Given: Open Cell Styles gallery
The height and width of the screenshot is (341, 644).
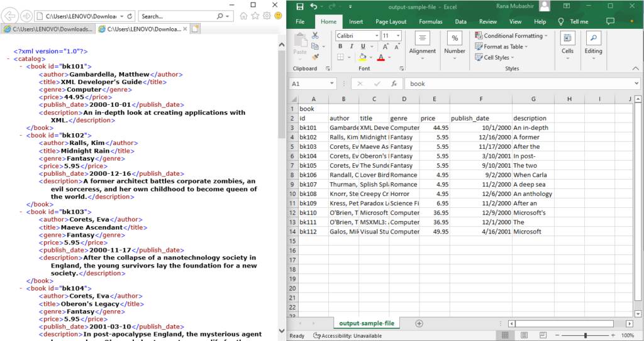Looking at the screenshot, I should pos(494,57).
